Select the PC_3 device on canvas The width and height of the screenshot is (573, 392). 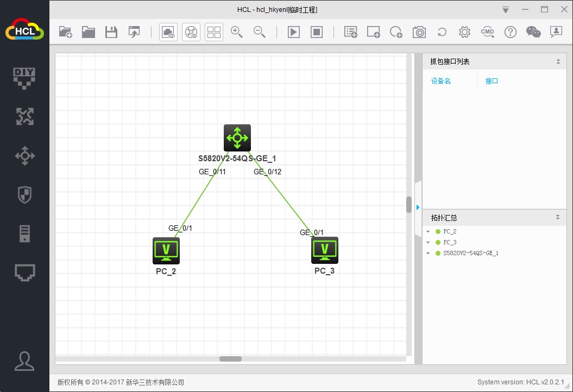pyautogui.click(x=324, y=250)
